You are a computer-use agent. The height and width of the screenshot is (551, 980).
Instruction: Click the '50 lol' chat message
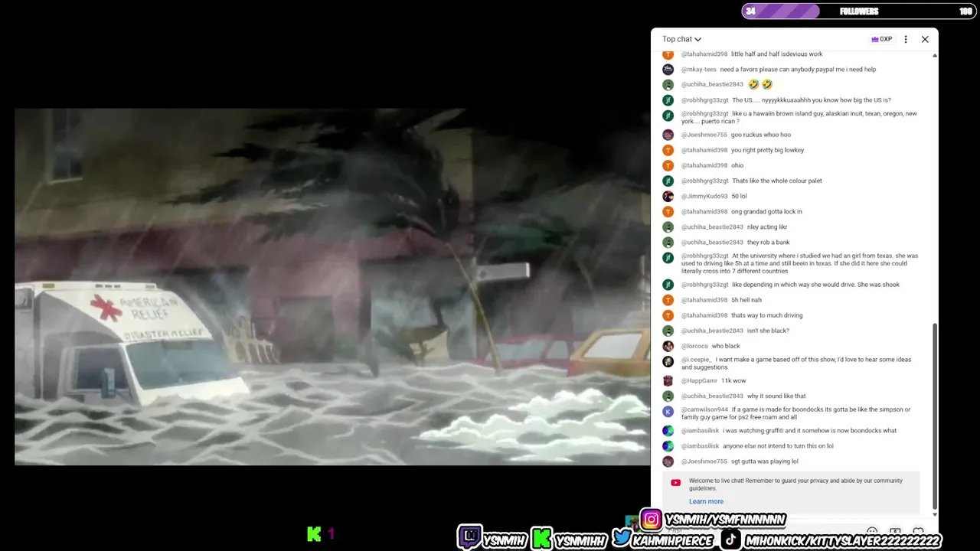[739, 196]
